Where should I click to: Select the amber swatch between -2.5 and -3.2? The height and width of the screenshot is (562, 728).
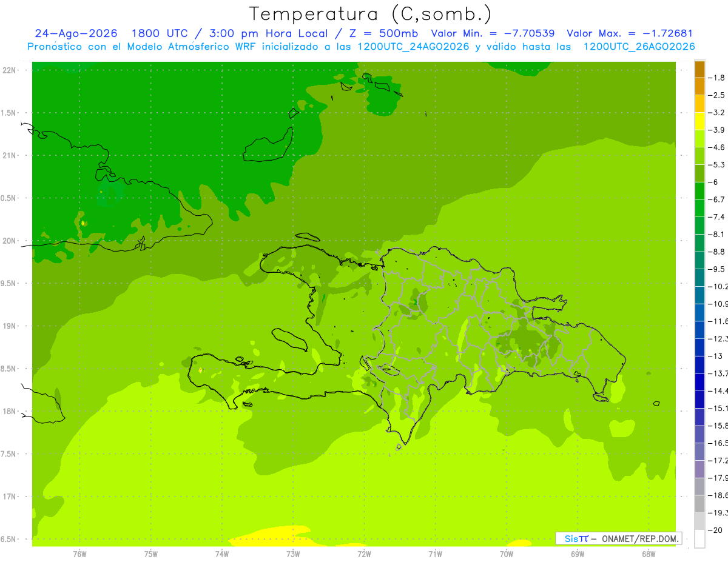coord(699,104)
